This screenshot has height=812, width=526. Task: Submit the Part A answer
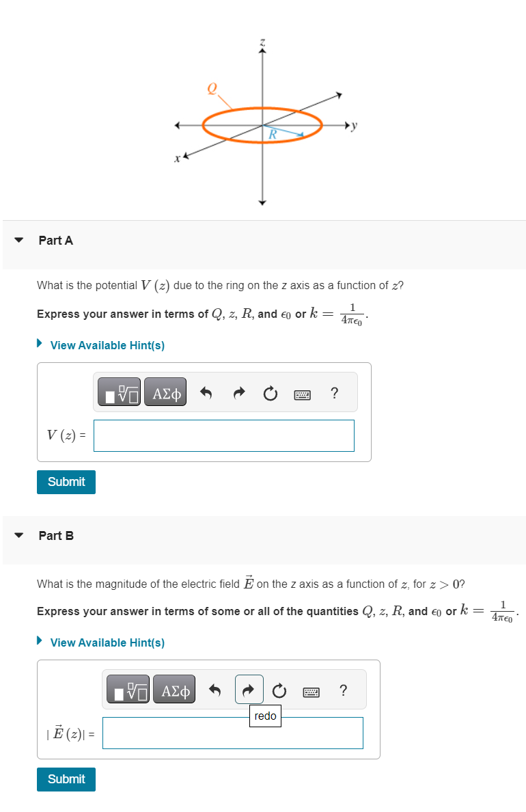pyautogui.click(x=66, y=482)
